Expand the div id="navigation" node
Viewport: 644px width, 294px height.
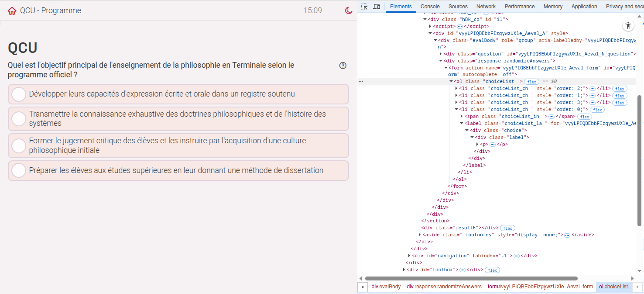click(x=409, y=256)
